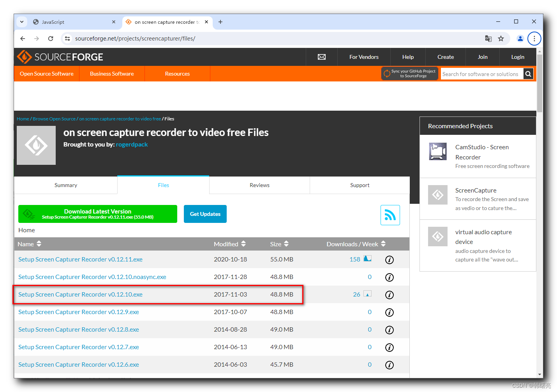Open the browser profile avatar icon

[520, 39]
